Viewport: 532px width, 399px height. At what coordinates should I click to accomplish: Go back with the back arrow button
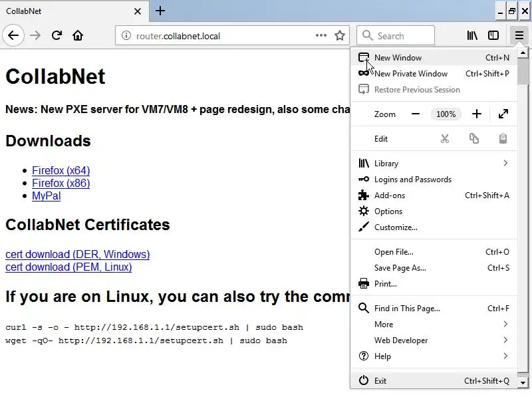[13, 35]
